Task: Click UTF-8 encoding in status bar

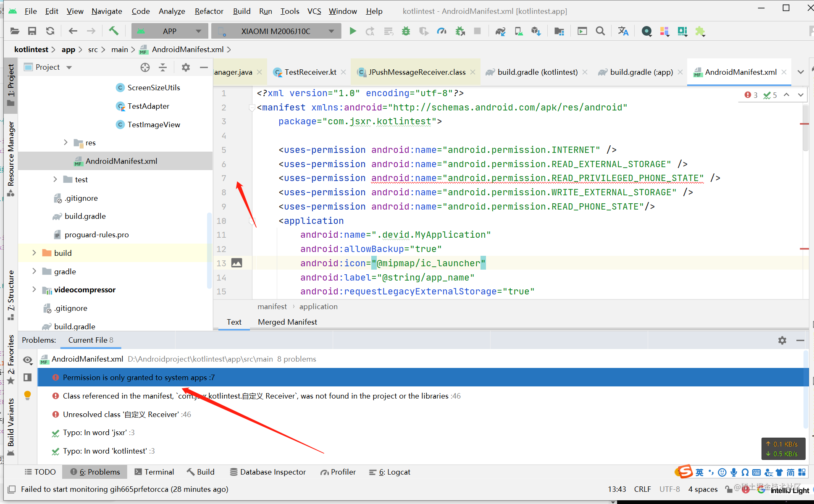Action: point(670,489)
